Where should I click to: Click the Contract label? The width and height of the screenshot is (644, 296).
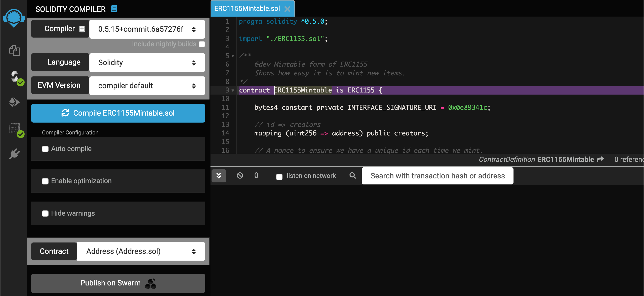[54, 251]
